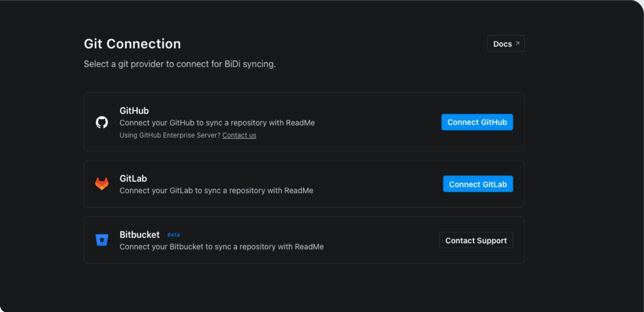Click the Connect GitHub button

[x=477, y=122]
